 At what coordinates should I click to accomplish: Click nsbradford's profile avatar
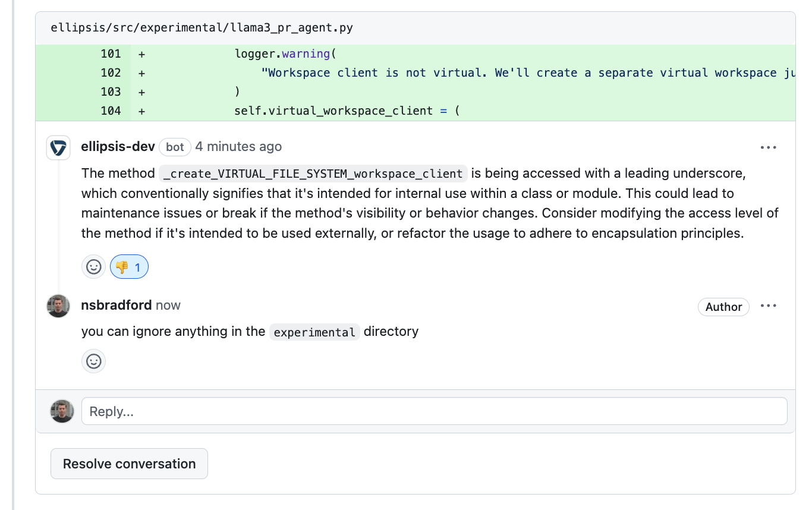58,306
